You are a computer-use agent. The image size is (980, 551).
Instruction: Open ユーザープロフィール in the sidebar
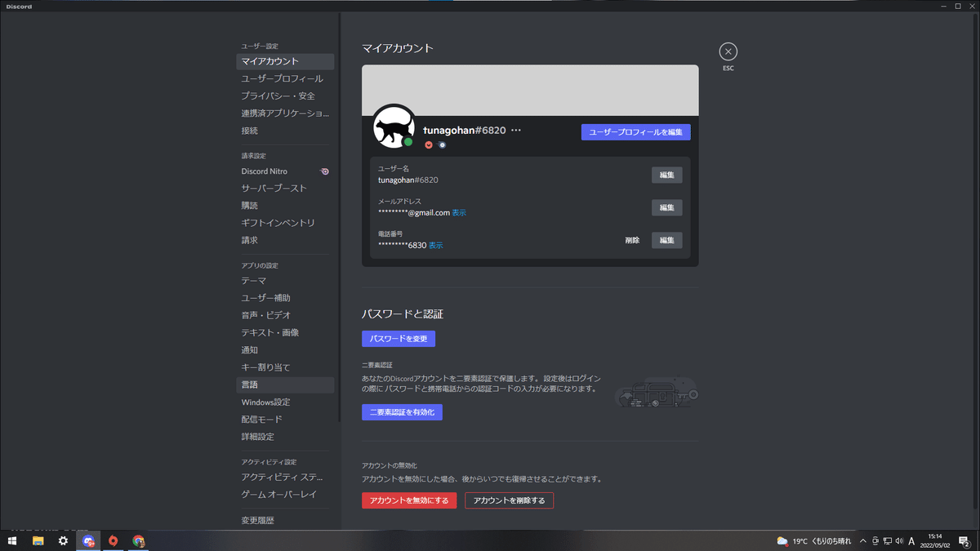coord(285,78)
